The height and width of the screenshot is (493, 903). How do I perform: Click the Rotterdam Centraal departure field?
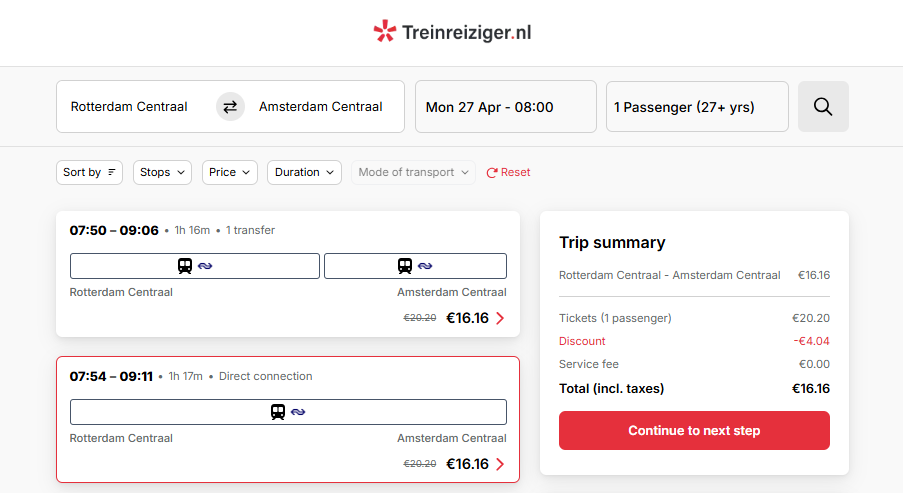coord(129,107)
